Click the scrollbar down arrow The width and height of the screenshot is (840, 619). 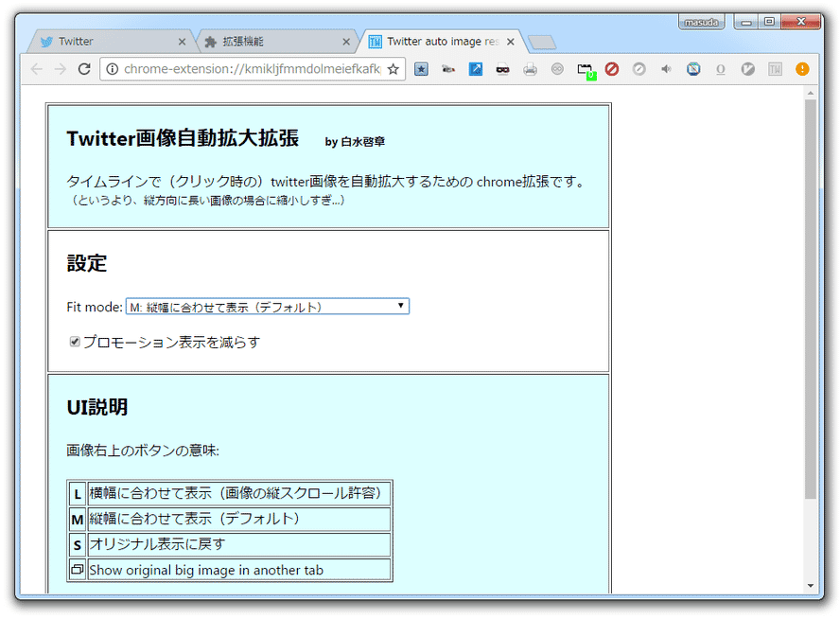click(x=810, y=586)
